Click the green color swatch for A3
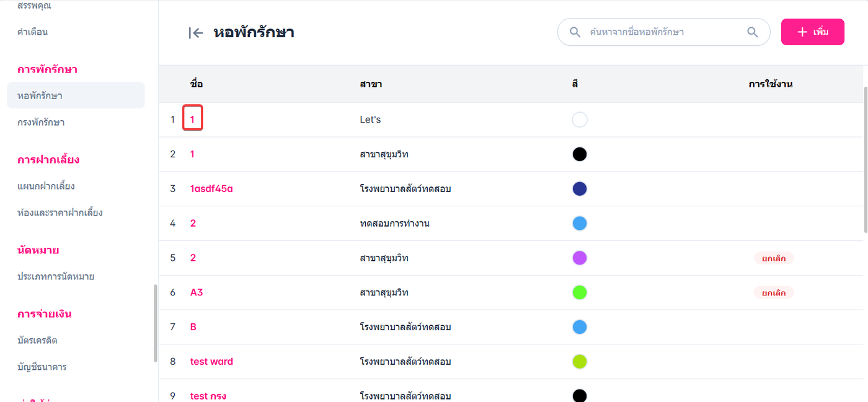This screenshot has width=868, height=402. (579, 292)
